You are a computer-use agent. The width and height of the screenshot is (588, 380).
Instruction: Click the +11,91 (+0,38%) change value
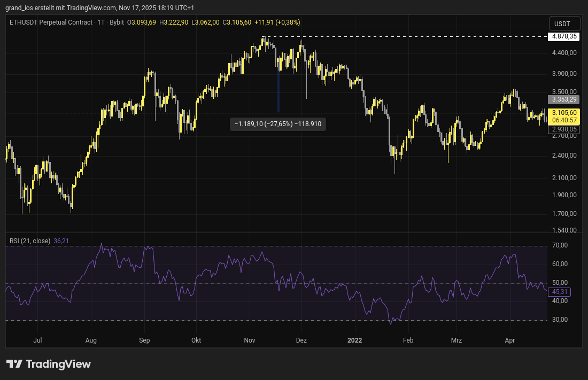point(277,22)
